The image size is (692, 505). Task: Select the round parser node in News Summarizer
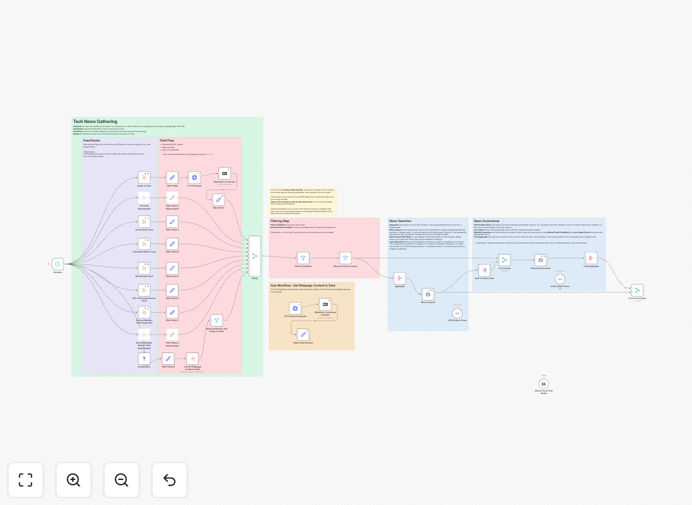[x=560, y=279]
